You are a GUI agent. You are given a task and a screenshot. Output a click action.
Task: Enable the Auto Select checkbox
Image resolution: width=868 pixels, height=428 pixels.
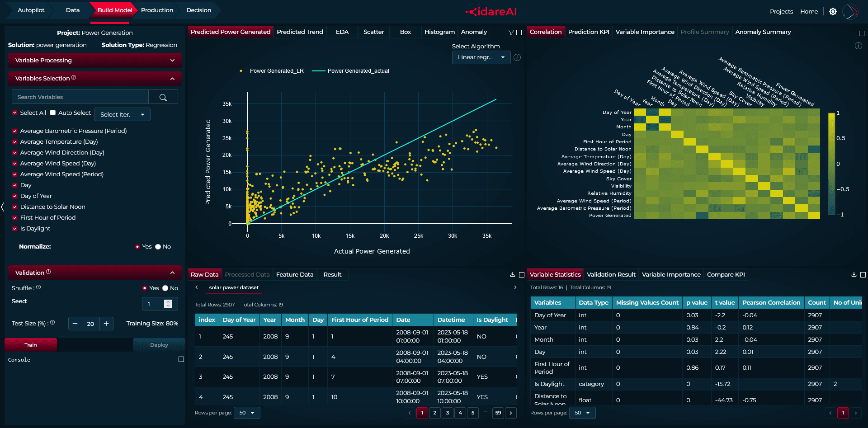pos(53,113)
